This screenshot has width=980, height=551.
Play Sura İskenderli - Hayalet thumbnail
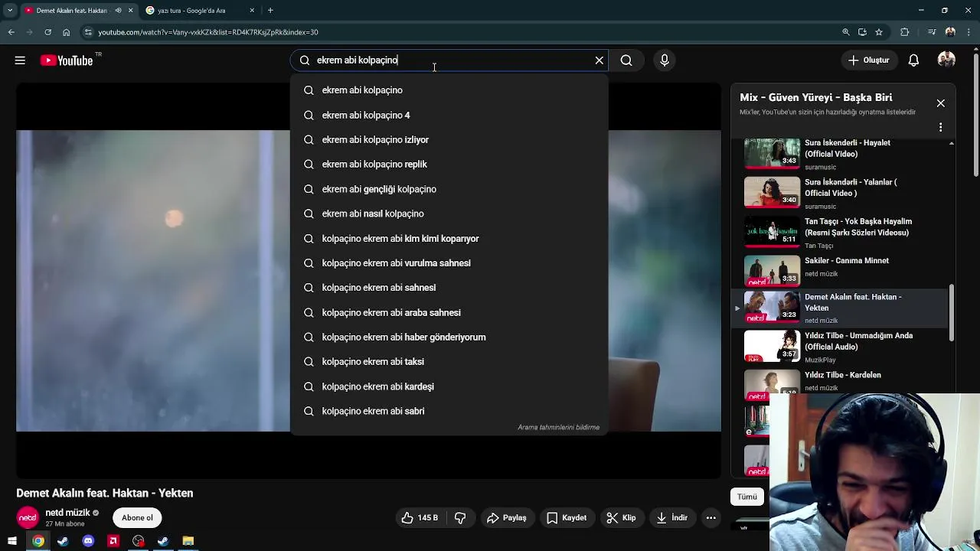[772, 153]
